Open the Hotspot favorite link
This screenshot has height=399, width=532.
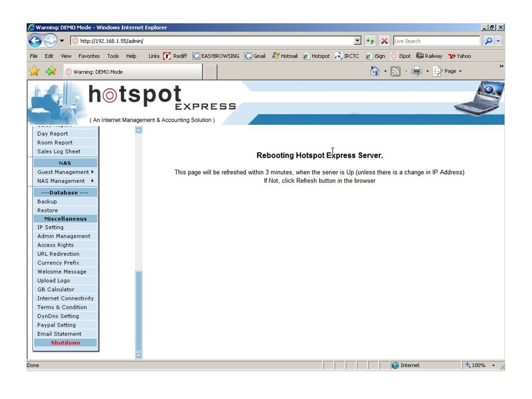coord(316,56)
